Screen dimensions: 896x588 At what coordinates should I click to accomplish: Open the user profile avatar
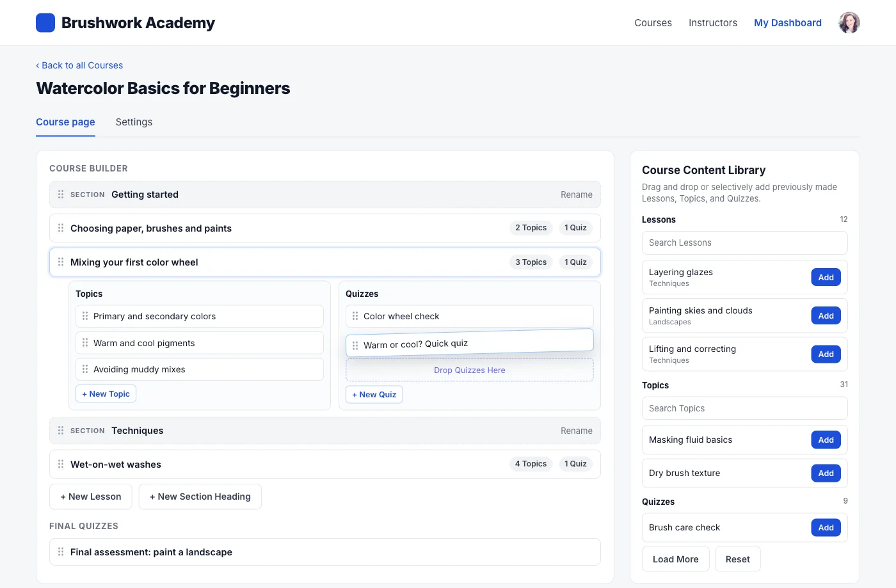(x=849, y=23)
